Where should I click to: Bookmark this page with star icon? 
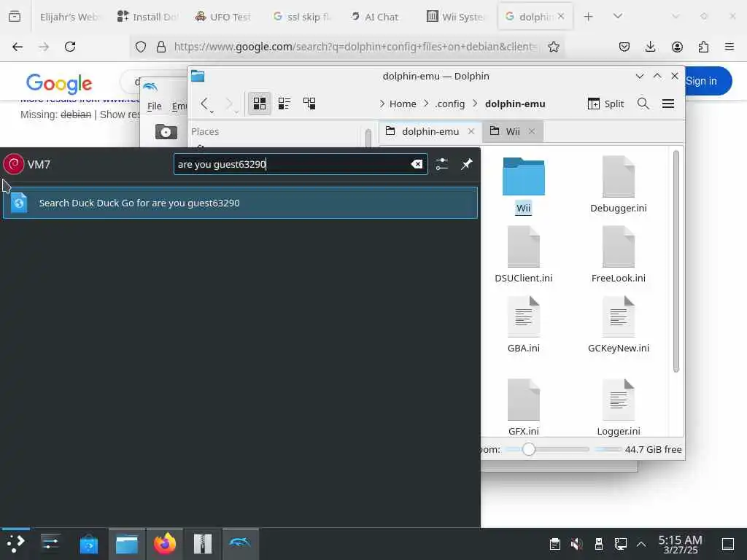553,47
